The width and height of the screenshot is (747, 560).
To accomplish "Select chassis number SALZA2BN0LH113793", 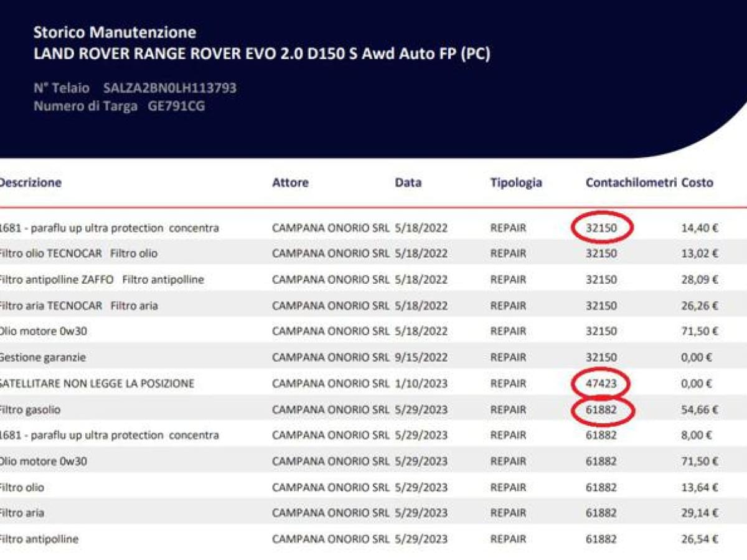I will 170,88.
